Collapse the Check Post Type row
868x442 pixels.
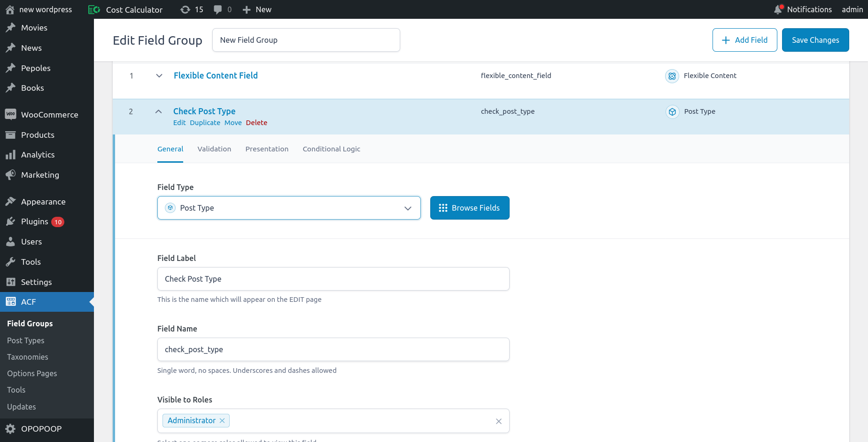tap(159, 111)
